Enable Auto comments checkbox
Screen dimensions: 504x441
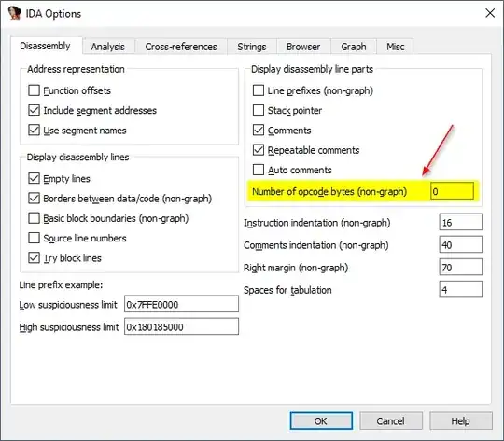point(259,170)
